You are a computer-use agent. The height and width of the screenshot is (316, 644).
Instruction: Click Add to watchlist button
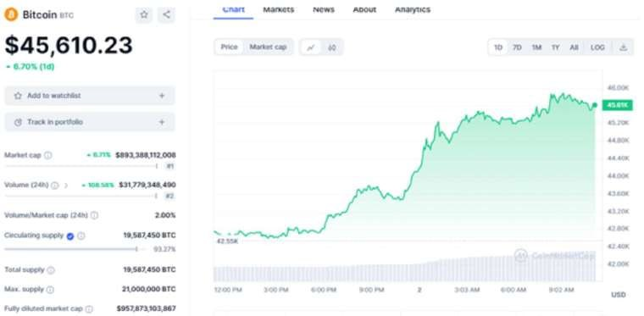[90, 96]
